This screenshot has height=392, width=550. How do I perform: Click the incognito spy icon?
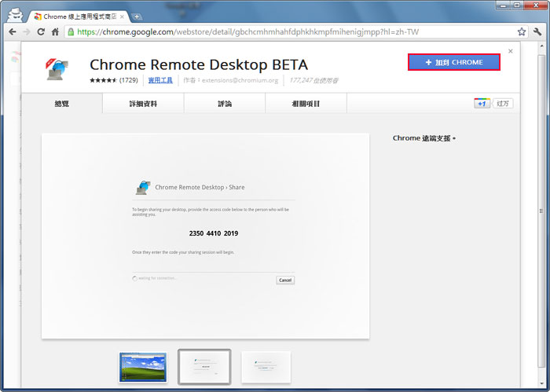coord(15,15)
